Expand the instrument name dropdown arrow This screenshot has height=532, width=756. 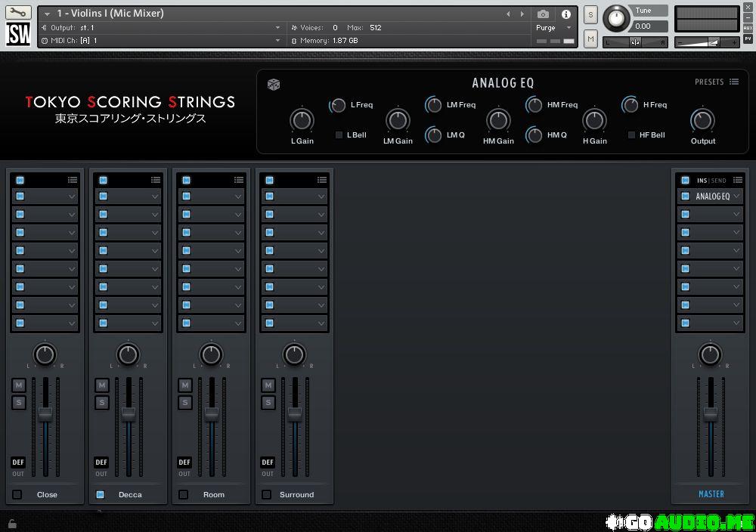point(47,14)
